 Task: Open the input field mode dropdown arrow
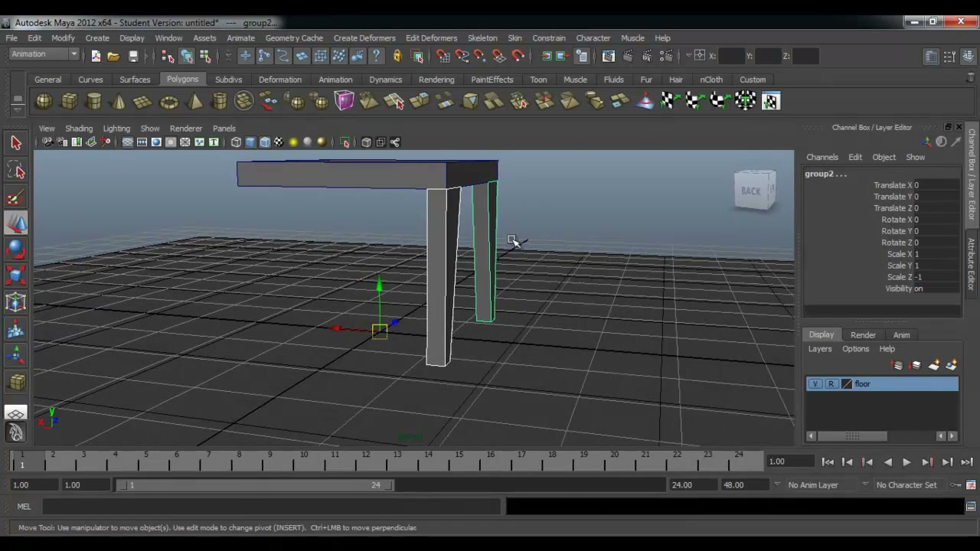coord(688,56)
